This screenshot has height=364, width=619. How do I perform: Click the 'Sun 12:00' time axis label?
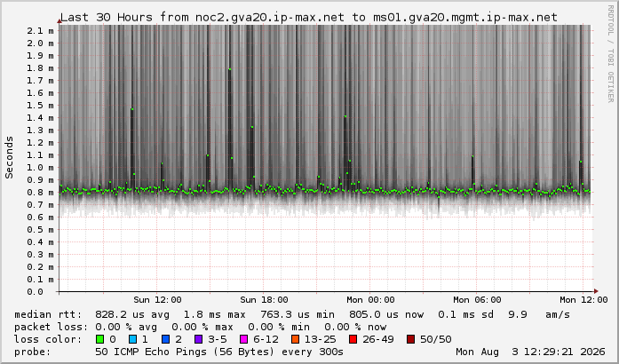click(157, 300)
